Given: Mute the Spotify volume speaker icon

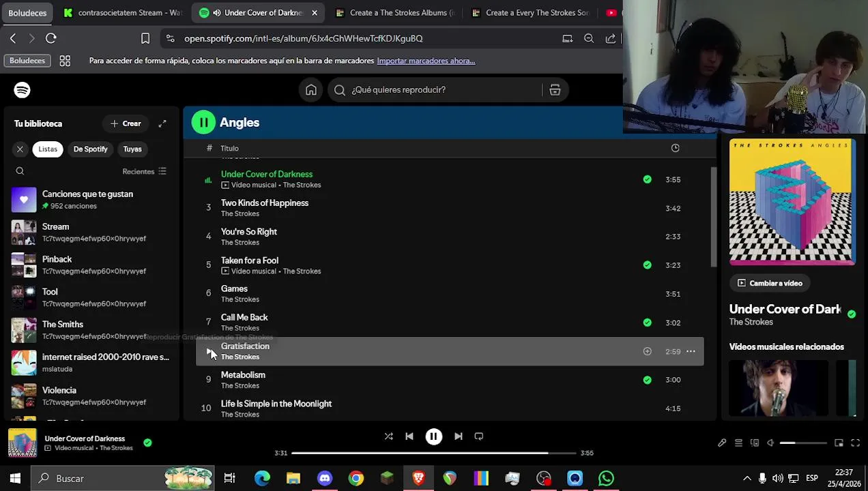Looking at the screenshot, I should pos(770,443).
